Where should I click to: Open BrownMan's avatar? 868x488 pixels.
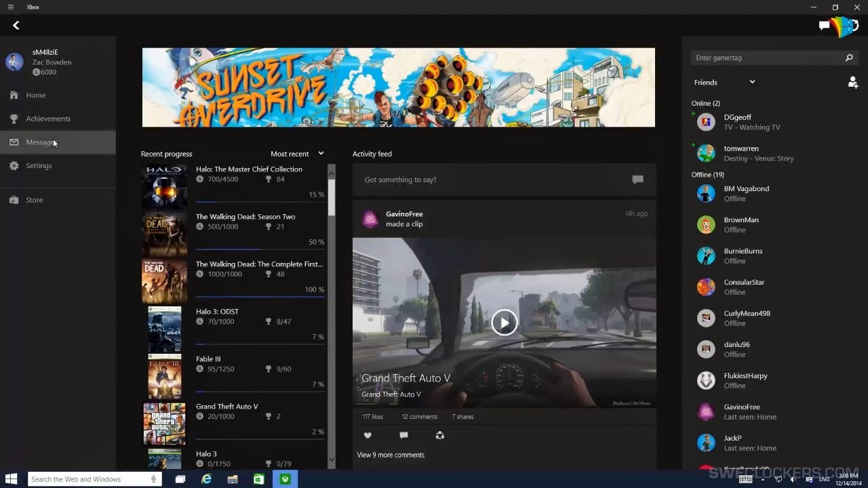(706, 225)
